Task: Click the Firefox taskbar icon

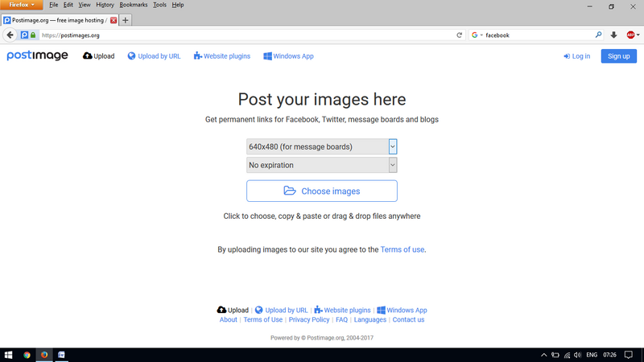Action: tap(44, 355)
